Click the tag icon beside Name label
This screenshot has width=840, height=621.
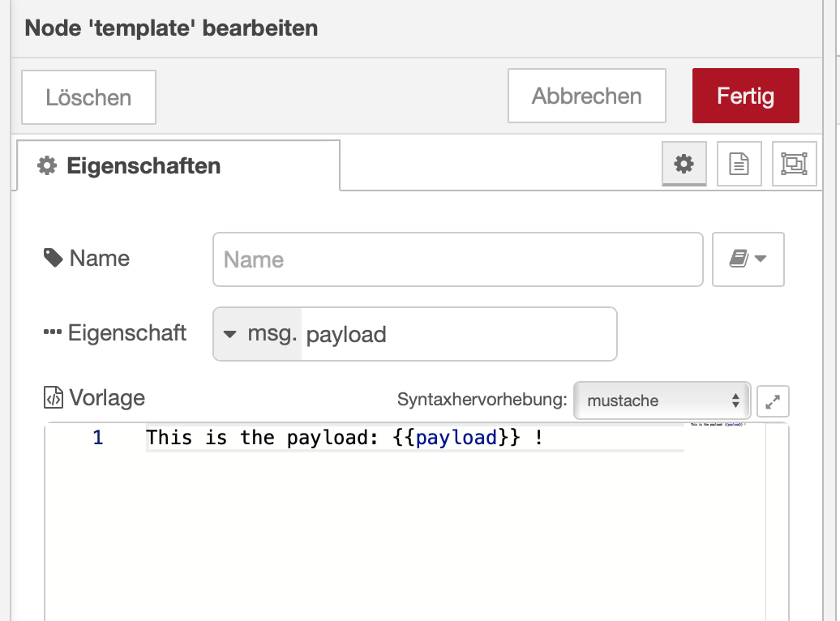click(53, 259)
